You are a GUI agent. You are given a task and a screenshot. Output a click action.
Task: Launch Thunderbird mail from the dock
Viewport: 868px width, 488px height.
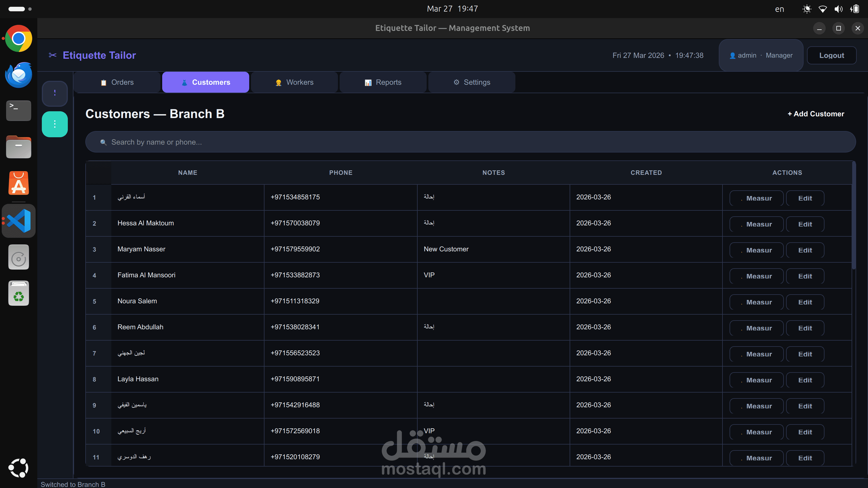point(19,75)
